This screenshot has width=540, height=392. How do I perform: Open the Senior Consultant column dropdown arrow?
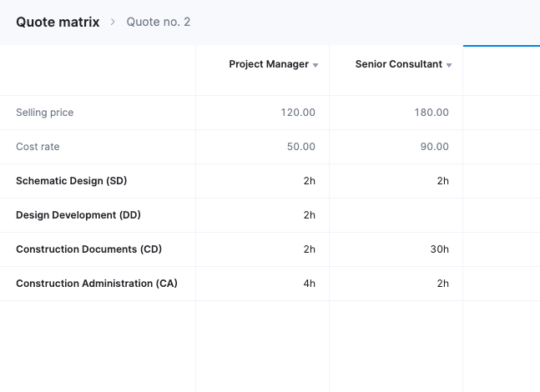tap(449, 65)
